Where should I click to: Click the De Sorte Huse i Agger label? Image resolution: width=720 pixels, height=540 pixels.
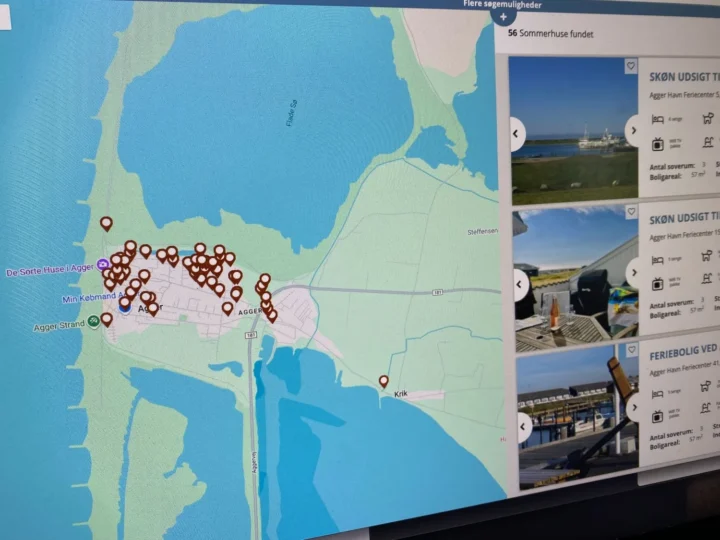coord(50,270)
